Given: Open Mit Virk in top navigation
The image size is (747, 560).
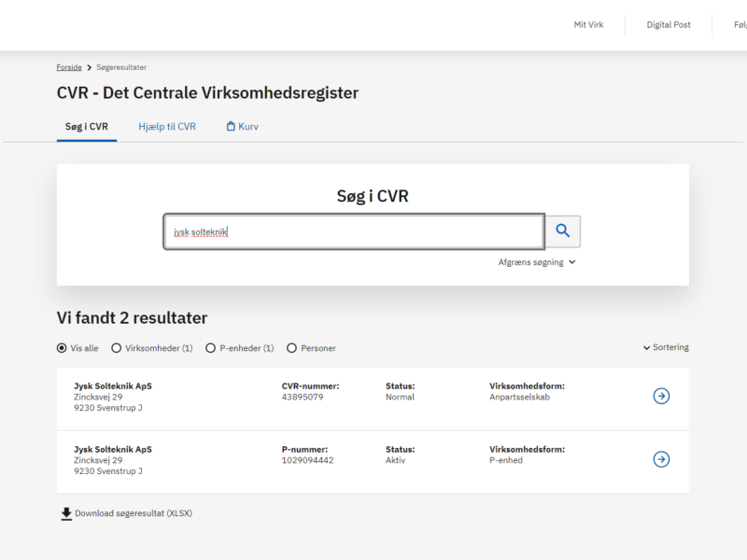Looking at the screenshot, I should (588, 25).
